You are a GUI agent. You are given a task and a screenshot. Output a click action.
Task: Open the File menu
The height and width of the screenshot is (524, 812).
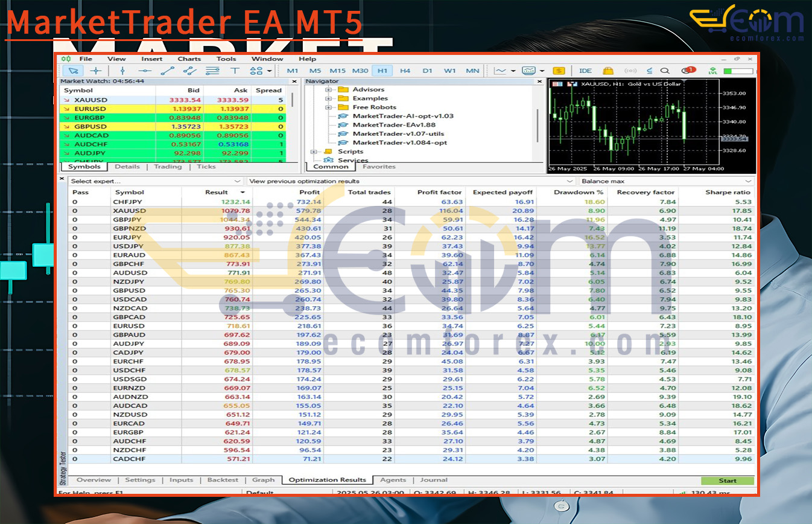86,59
